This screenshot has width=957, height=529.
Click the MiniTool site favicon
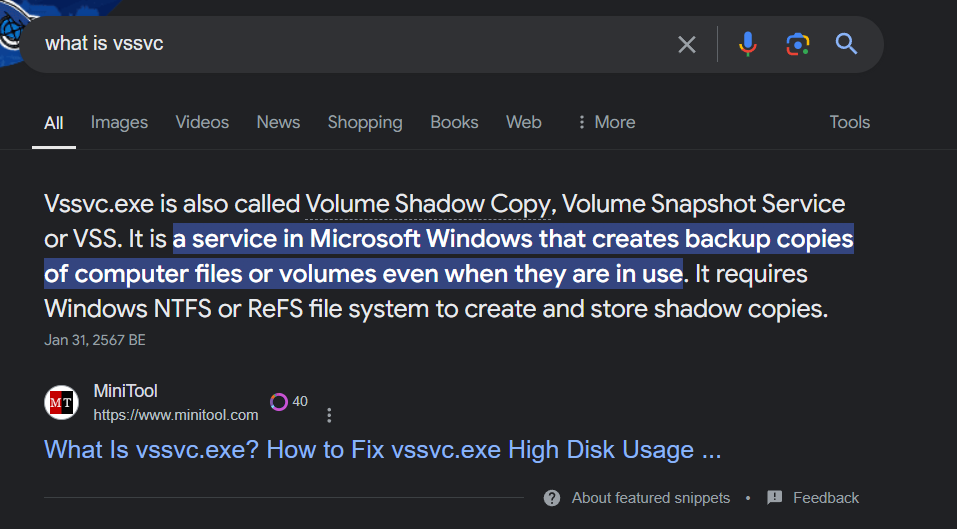[62, 402]
